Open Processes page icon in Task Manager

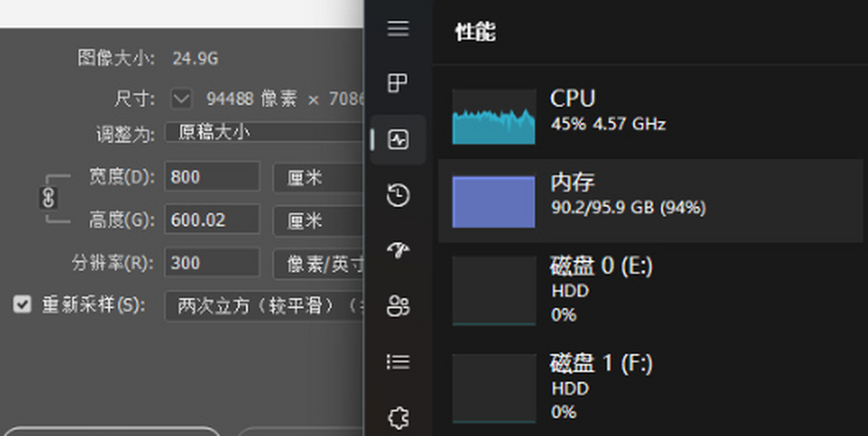tap(398, 83)
